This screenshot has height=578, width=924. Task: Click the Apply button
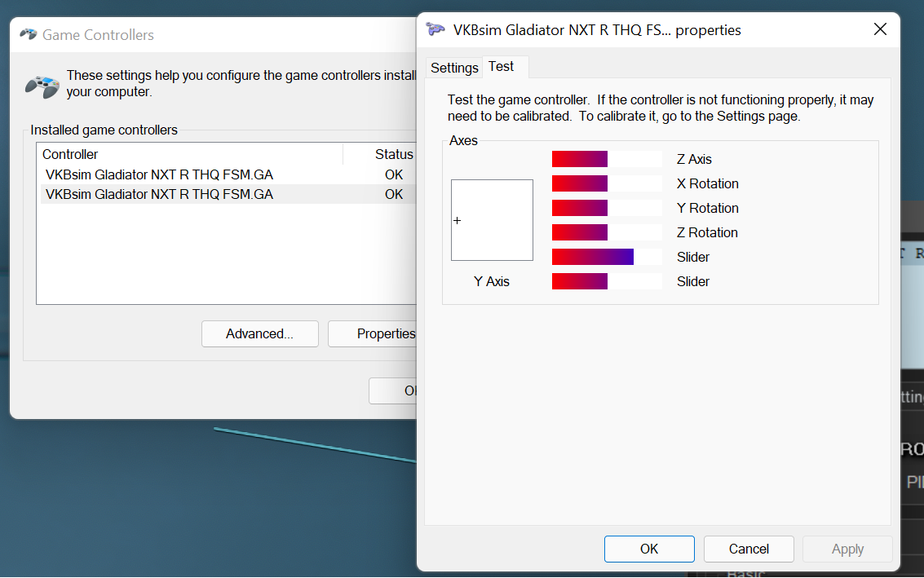(x=847, y=549)
